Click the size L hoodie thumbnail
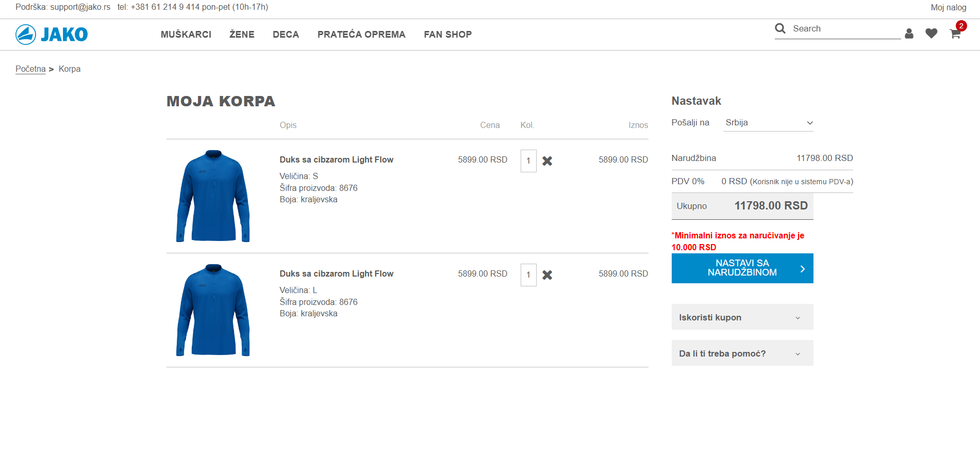Viewport: 980px width, 468px height. (213, 310)
